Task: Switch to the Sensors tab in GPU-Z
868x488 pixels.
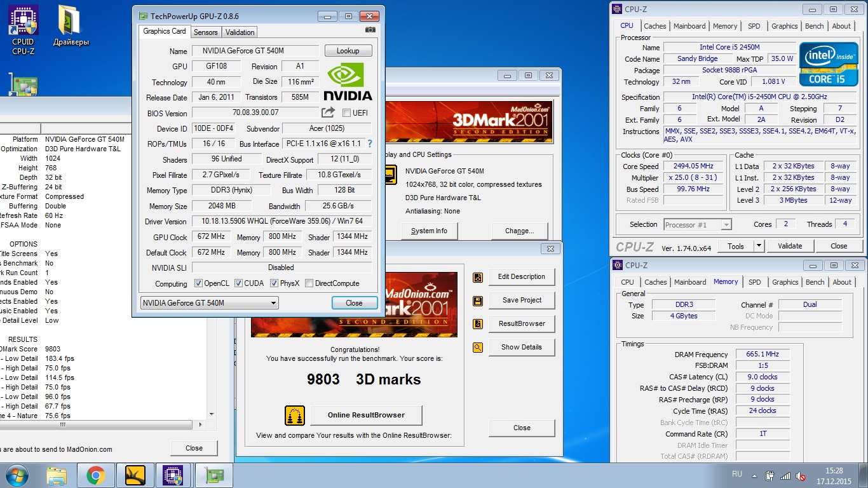Action: (x=205, y=32)
